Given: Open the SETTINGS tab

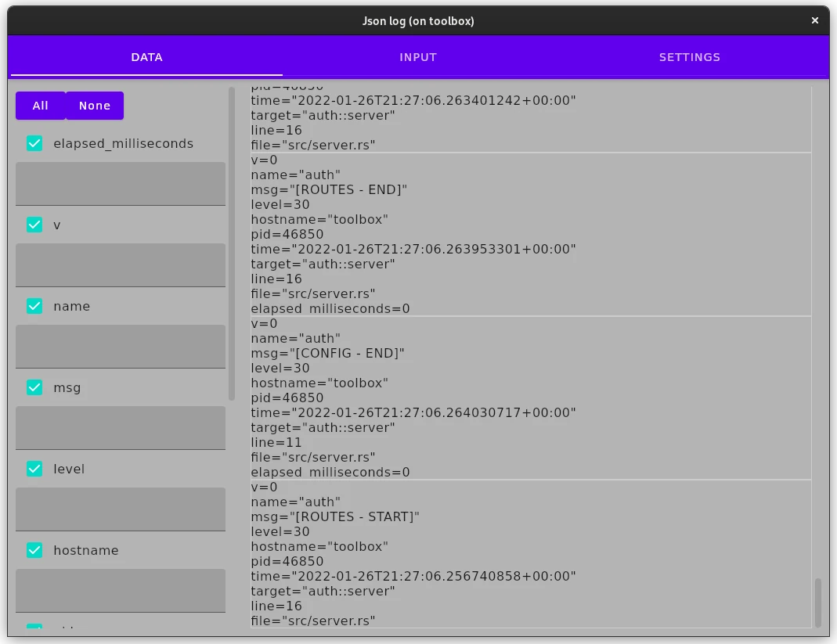Looking at the screenshot, I should [689, 56].
